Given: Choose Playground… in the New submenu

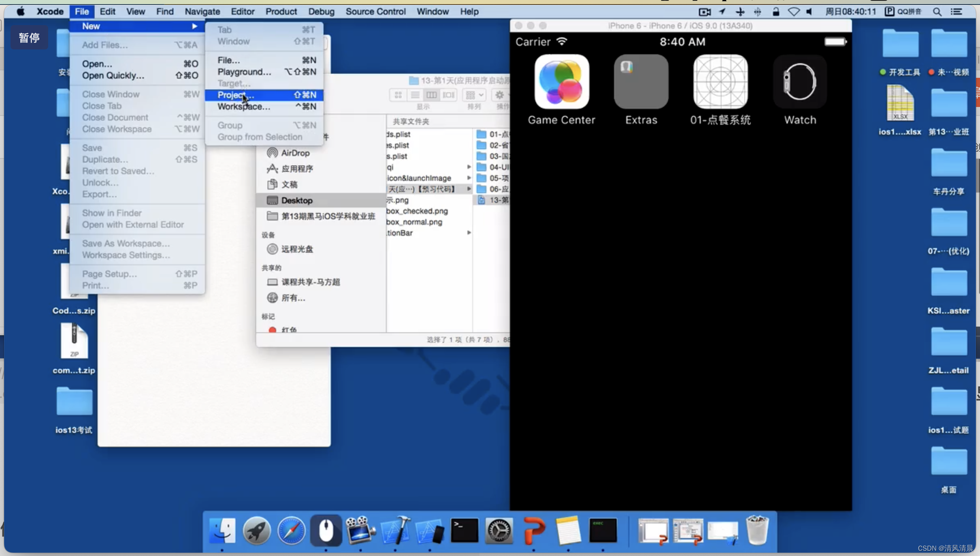Looking at the screenshot, I should pyautogui.click(x=264, y=72).
